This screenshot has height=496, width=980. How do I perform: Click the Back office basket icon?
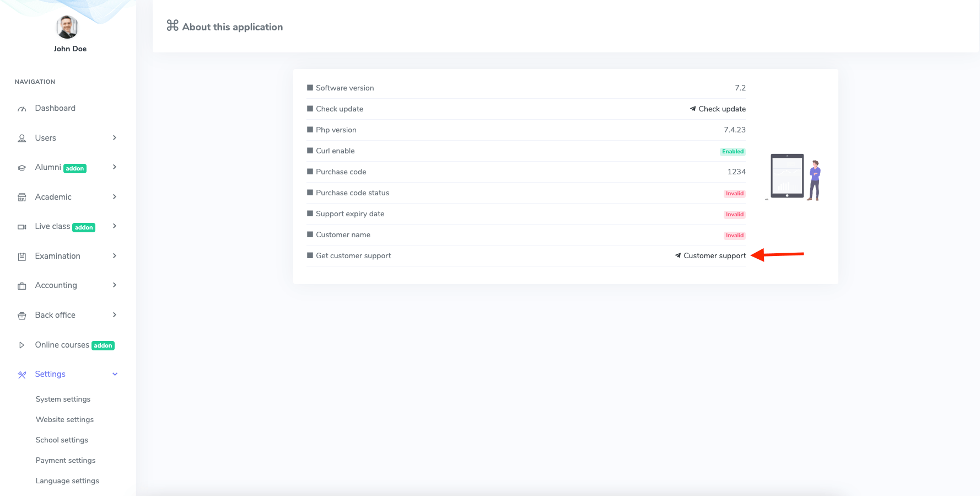point(22,316)
